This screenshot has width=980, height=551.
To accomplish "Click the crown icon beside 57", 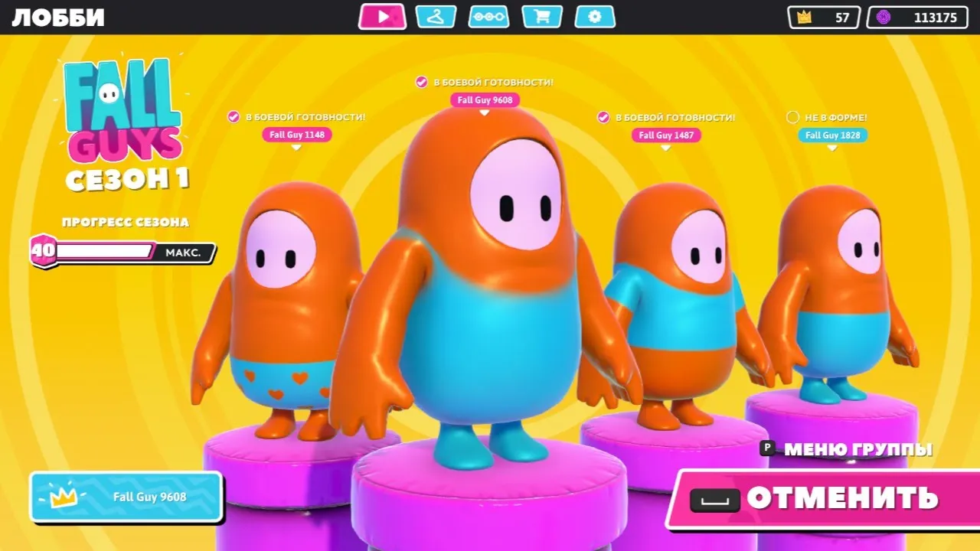I will (x=804, y=18).
